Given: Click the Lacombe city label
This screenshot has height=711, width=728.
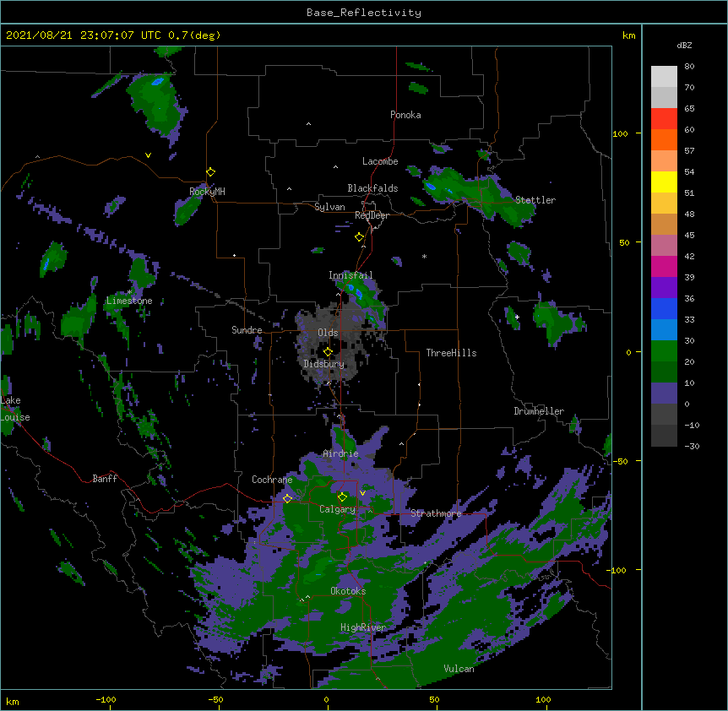Looking at the screenshot, I should (380, 161).
